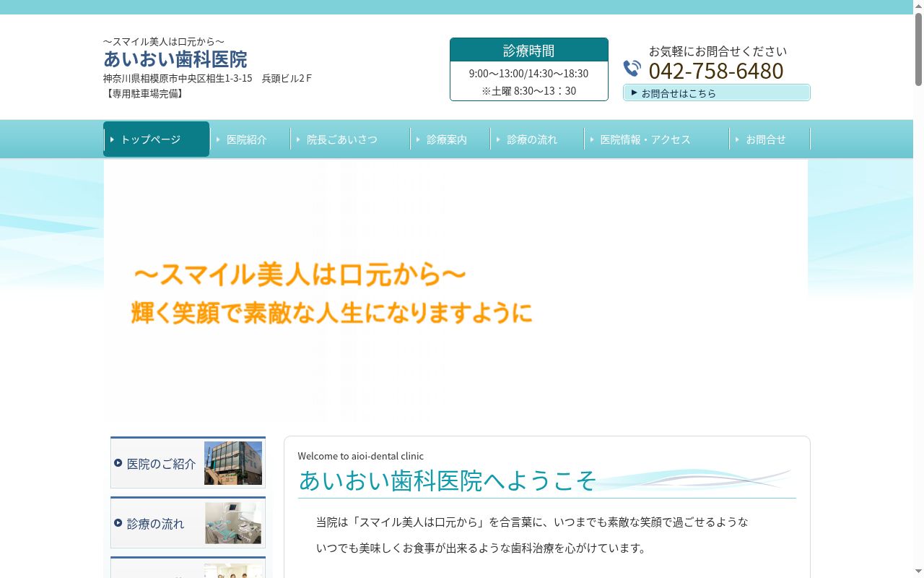The image size is (924, 578).
Task: Click お気軽にお問合せください text
Action: 718,51
